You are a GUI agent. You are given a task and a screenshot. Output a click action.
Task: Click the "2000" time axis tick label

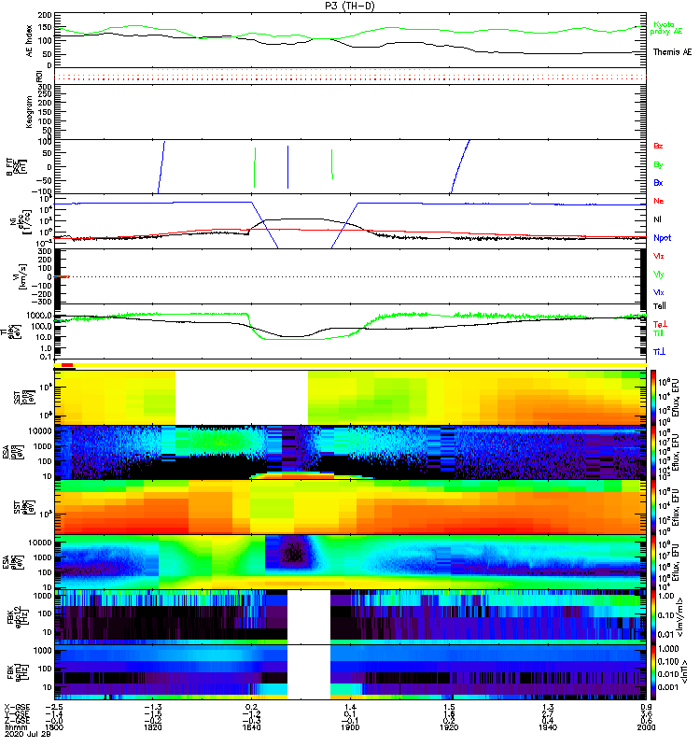click(646, 727)
